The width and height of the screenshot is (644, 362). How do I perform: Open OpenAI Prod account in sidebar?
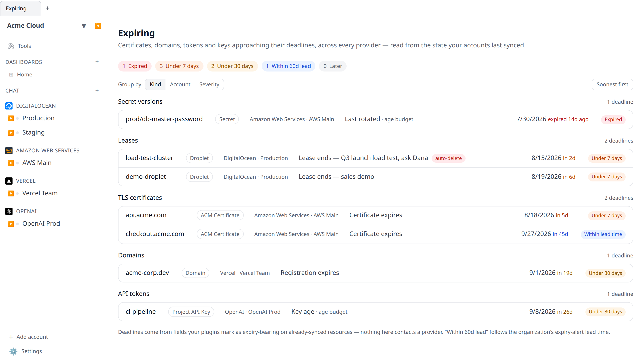pos(41,224)
